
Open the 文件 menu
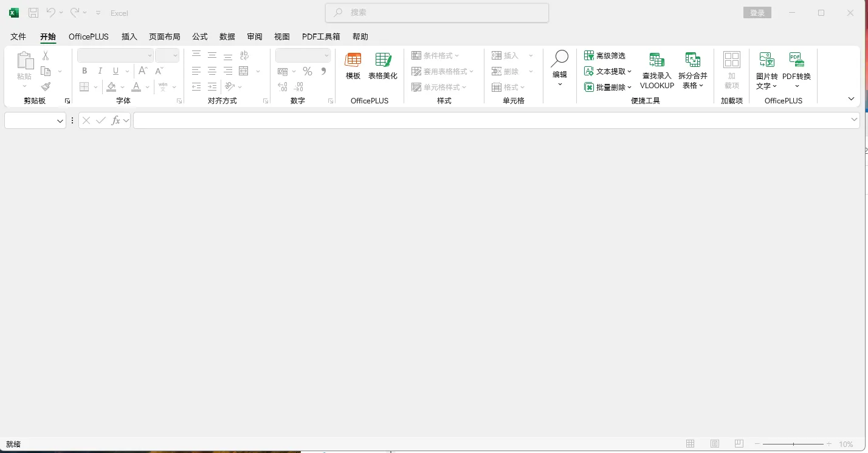[18, 36]
